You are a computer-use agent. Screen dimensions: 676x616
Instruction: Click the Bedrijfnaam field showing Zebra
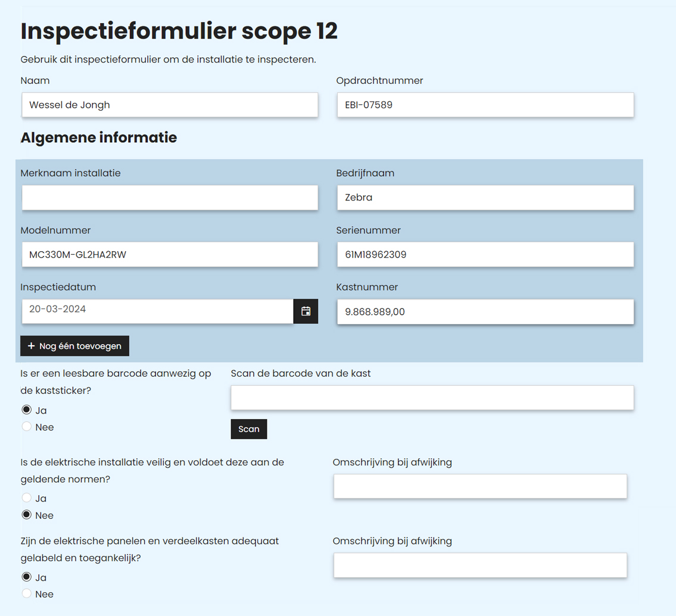(x=485, y=198)
